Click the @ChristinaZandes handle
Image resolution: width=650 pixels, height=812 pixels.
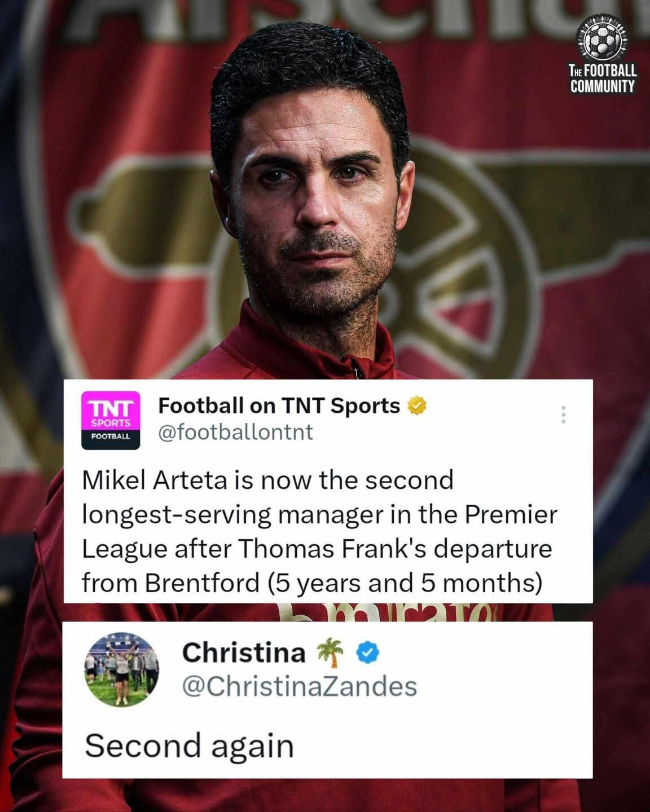(x=300, y=686)
